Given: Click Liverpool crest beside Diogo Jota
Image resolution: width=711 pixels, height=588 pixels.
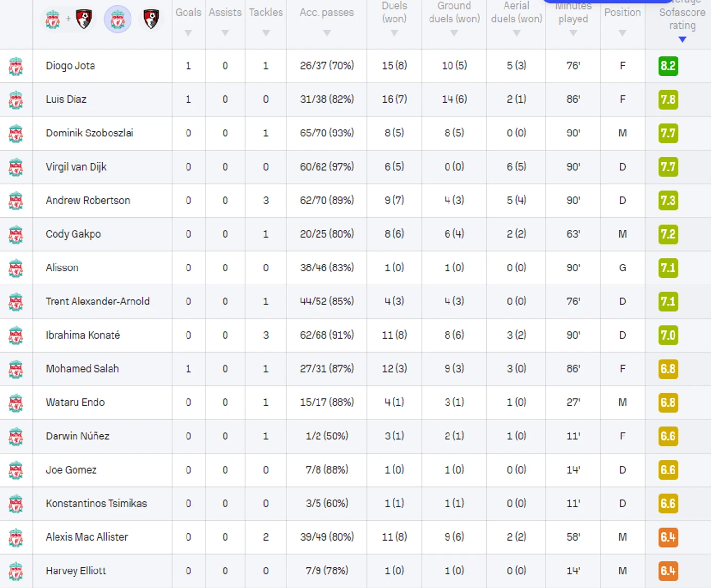Looking at the screenshot, I should coord(16,66).
